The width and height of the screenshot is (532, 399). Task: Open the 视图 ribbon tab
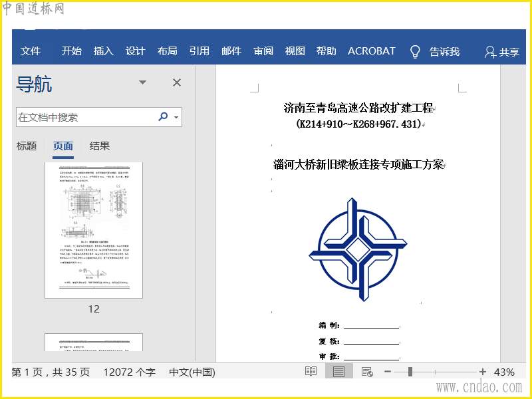295,51
